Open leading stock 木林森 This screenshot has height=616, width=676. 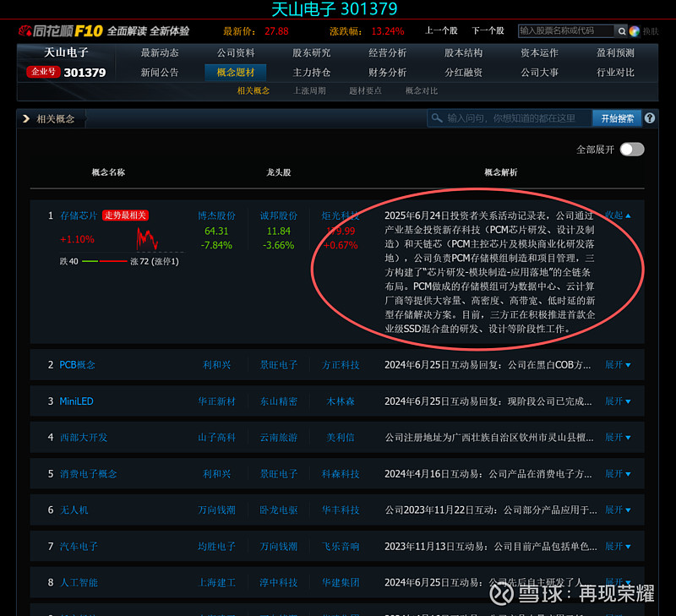click(341, 401)
